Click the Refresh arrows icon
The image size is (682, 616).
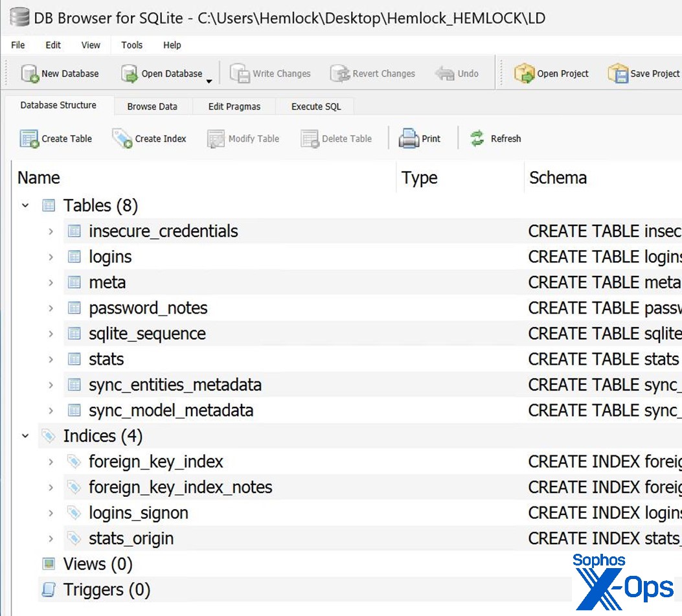pos(477,139)
